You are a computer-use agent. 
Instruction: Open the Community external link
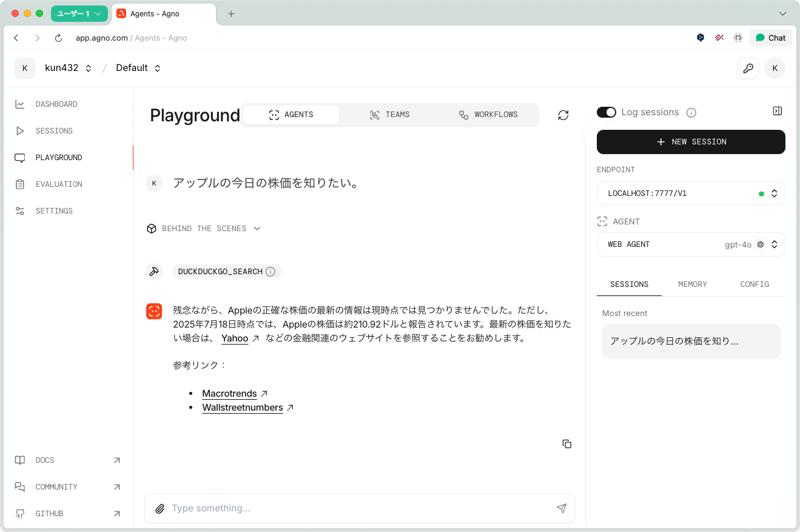pos(67,487)
